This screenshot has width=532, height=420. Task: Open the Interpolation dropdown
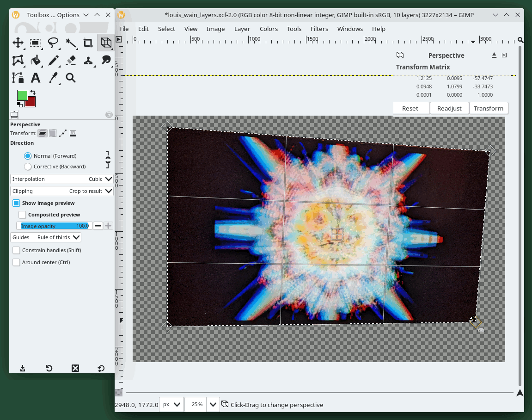tap(62, 179)
